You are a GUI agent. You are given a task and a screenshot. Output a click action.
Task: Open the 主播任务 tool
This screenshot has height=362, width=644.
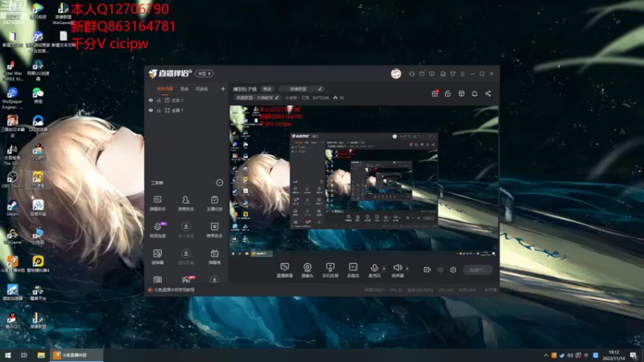pos(214,204)
